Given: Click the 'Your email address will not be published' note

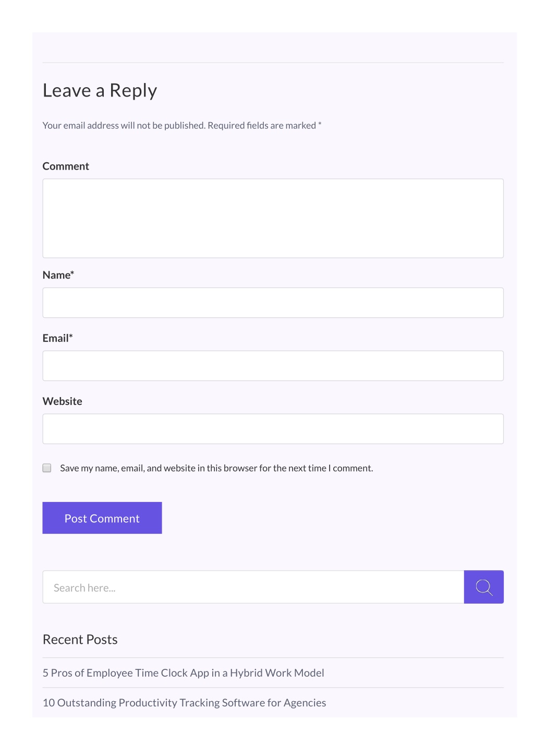Looking at the screenshot, I should coord(124,125).
